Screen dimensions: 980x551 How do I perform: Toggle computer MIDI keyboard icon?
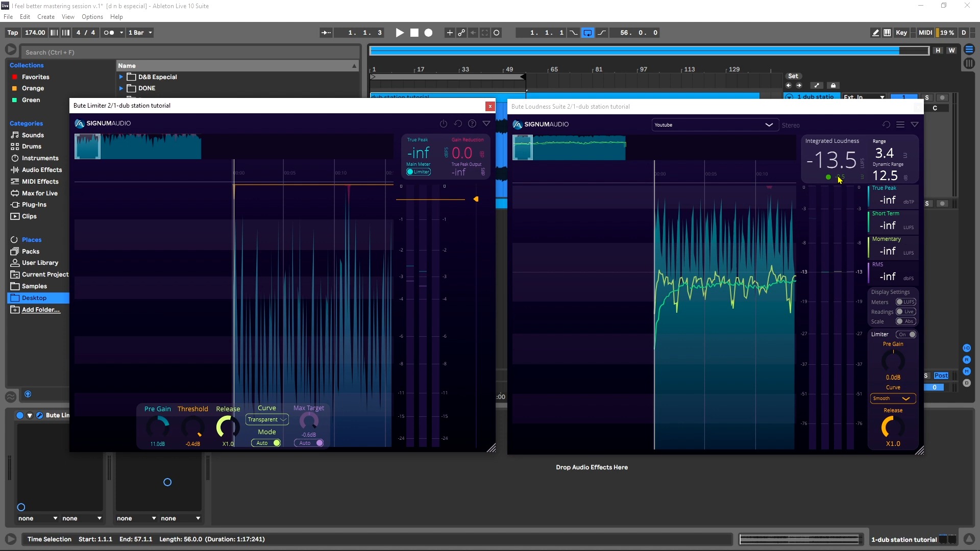coord(888,33)
